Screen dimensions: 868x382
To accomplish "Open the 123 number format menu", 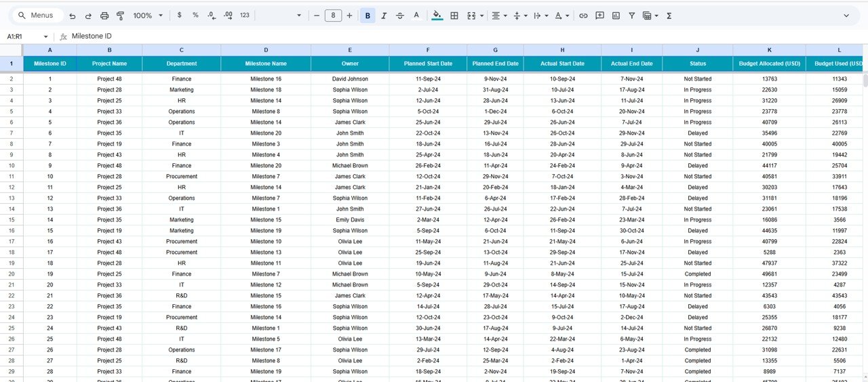I will pyautogui.click(x=245, y=16).
